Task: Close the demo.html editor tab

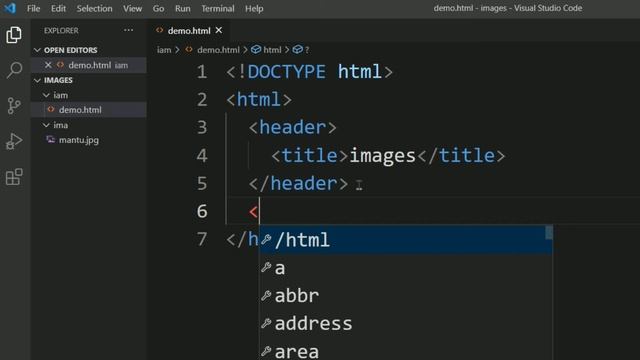Action: pos(219,30)
